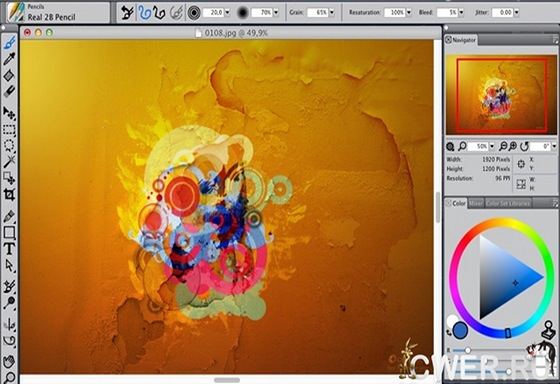Select the Magnifier tool in the toolbox

click(9, 377)
